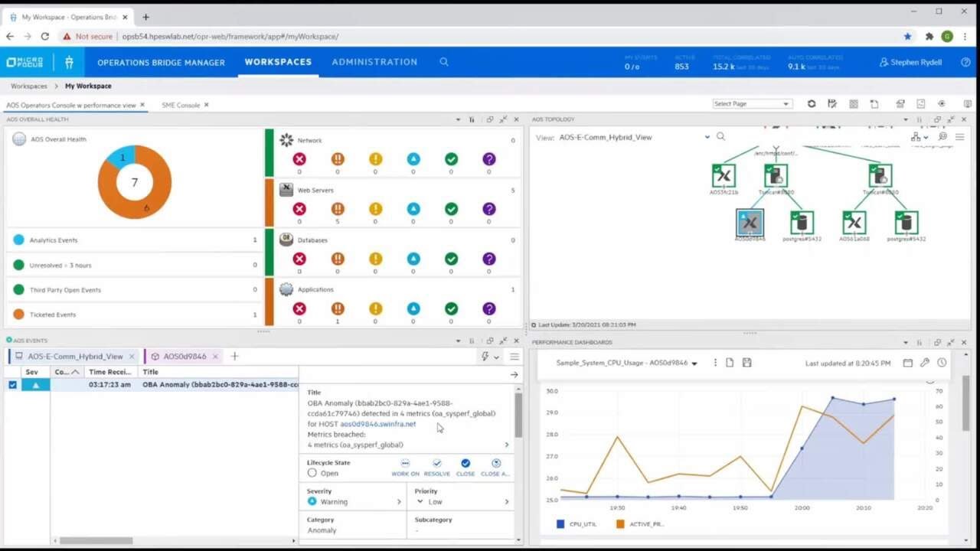Image resolution: width=980 pixels, height=551 pixels.
Task: Open the Administration menu
Action: (x=374, y=62)
